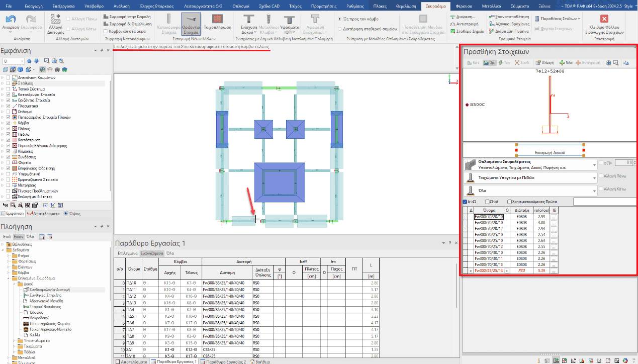Click the Σταθερό Σημείο tool

pyautogui.click(x=467, y=31)
